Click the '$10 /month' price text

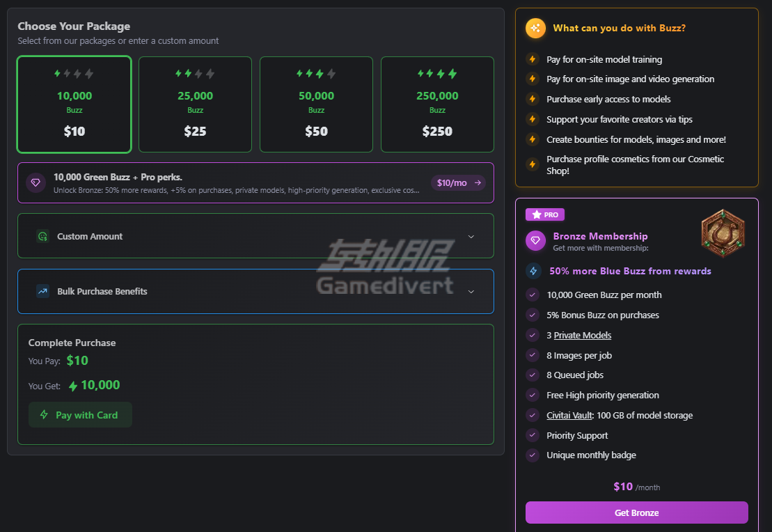point(637,487)
